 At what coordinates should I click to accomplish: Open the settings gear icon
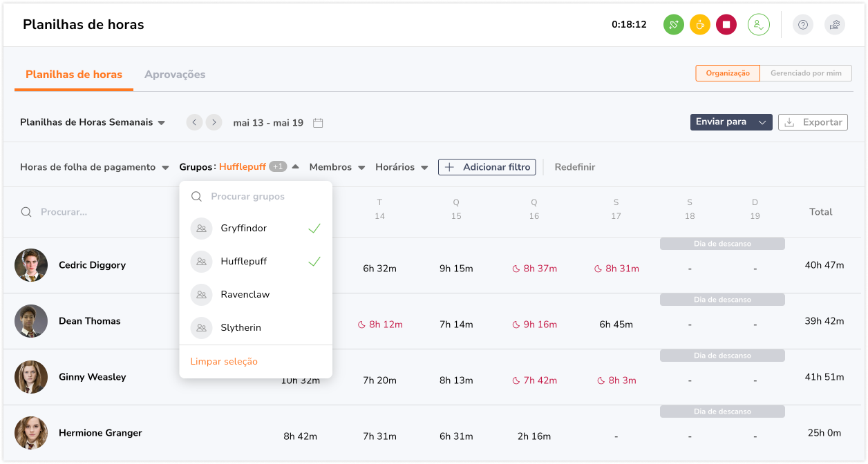click(835, 25)
